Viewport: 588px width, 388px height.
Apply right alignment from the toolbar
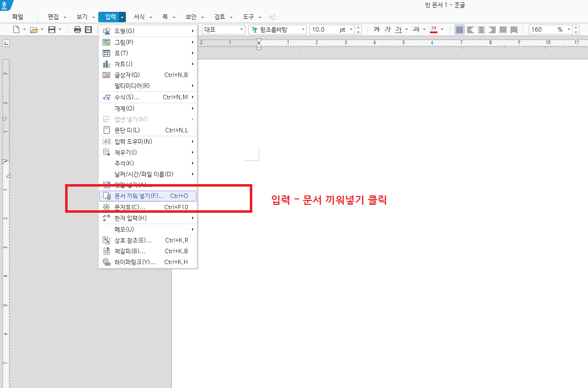pos(492,30)
